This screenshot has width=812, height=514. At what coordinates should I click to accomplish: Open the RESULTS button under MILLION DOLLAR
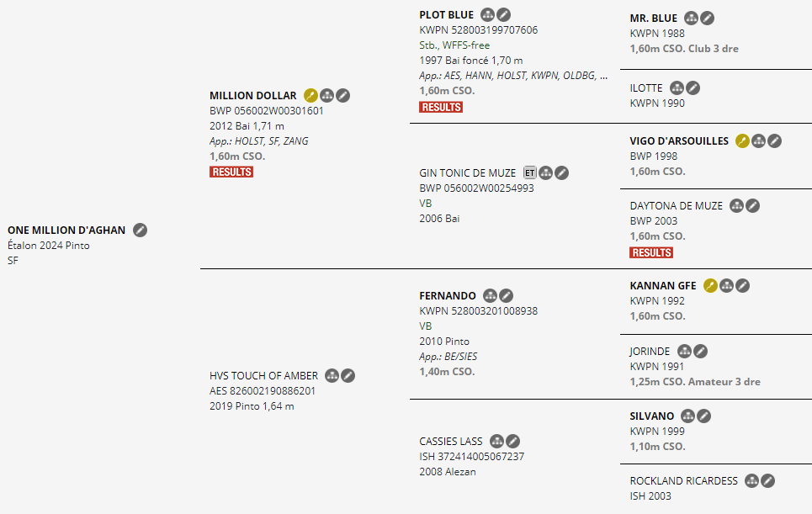(x=231, y=172)
